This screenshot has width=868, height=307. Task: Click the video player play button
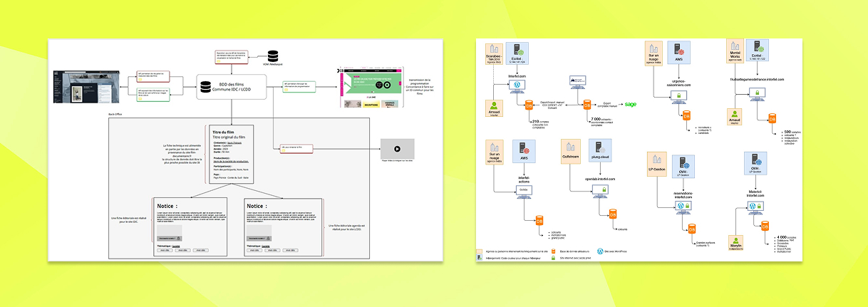click(x=397, y=150)
